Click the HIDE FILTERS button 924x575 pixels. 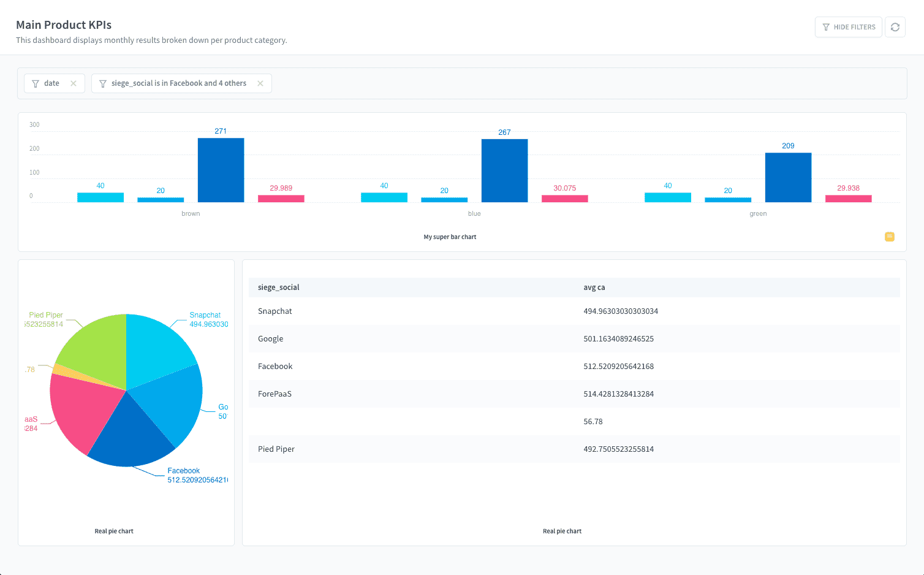849,27
